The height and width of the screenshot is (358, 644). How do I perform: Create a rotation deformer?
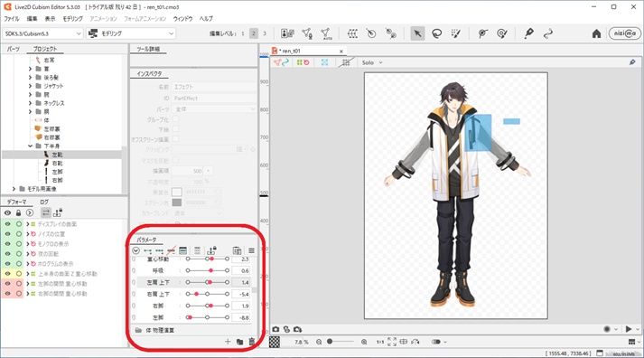(371, 33)
